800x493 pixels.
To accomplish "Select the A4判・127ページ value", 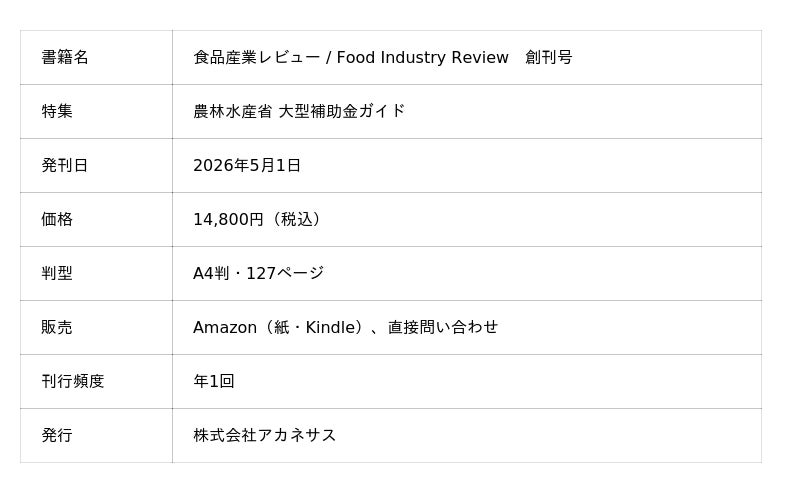I will pyautogui.click(x=258, y=273).
